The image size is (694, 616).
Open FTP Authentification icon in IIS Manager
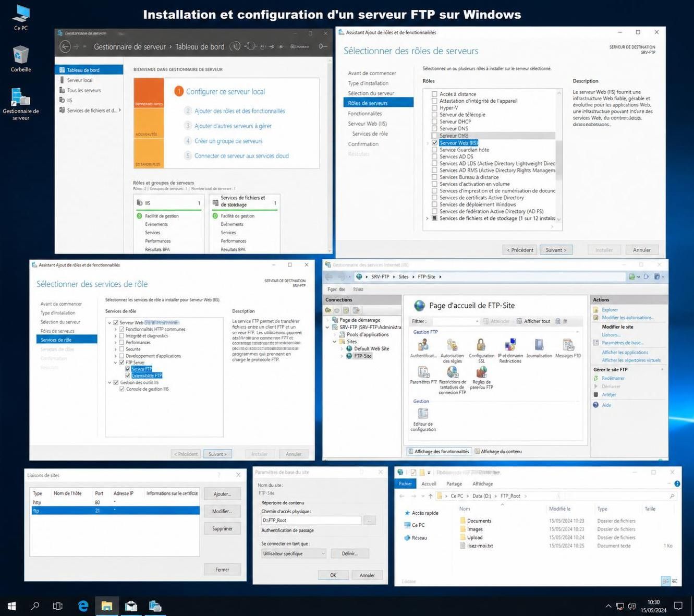pos(423,345)
